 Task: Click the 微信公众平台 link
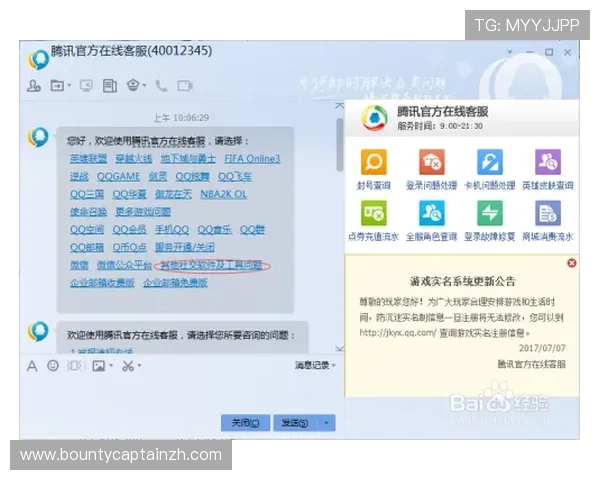pyautogui.click(x=124, y=265)
